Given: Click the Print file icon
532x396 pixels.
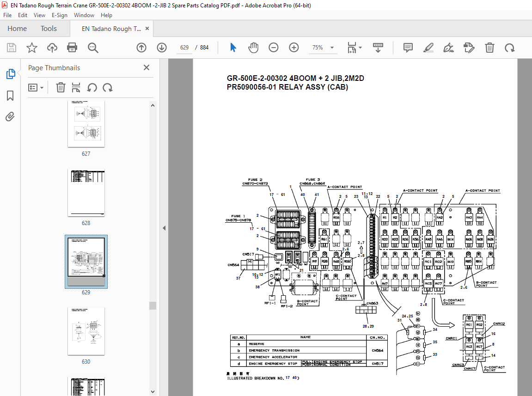Looking at the screenshot, I should coord(72,48).
